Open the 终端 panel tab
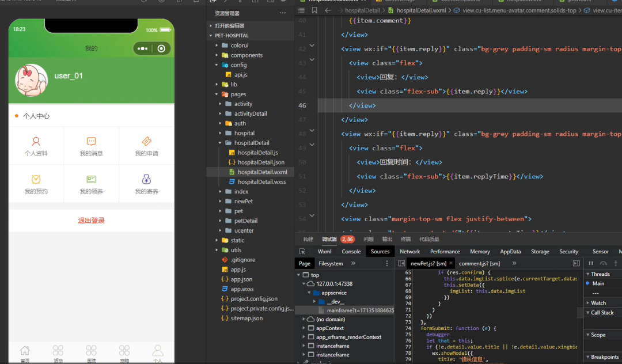The width and height of the screenshot is (622, 364). point(405,239)
